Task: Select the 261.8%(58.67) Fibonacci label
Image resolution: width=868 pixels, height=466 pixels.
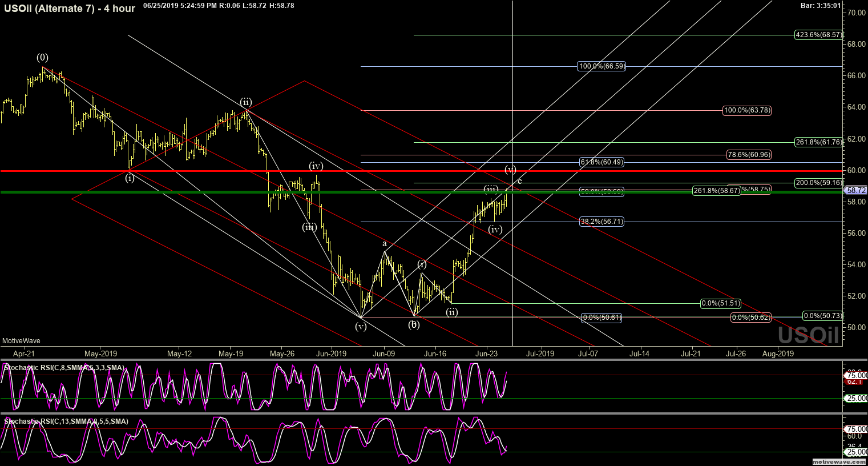Action: click(716, 191)
